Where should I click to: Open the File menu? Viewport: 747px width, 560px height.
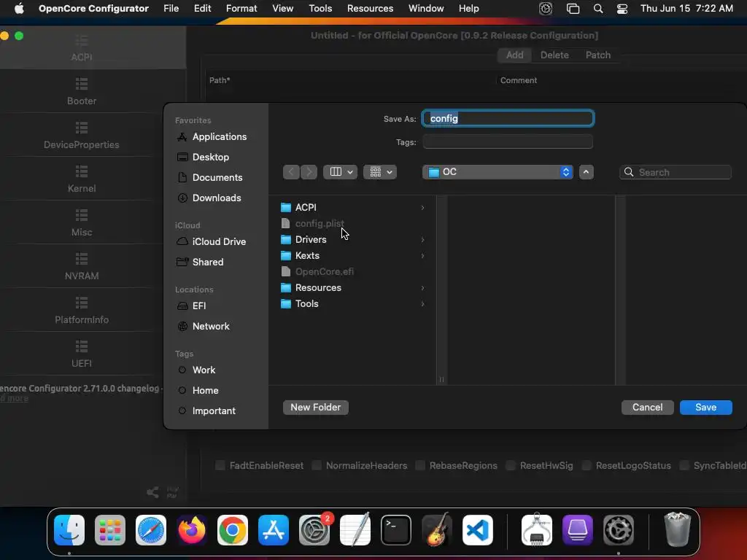click(x=171, y=9)
